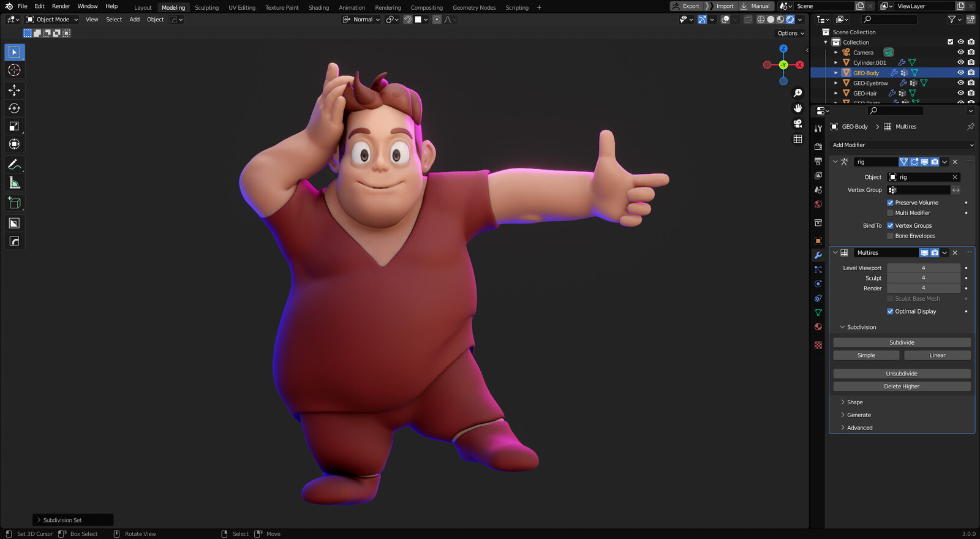Pin the properties editor context
980x539 pixels.
pos(970,127)
